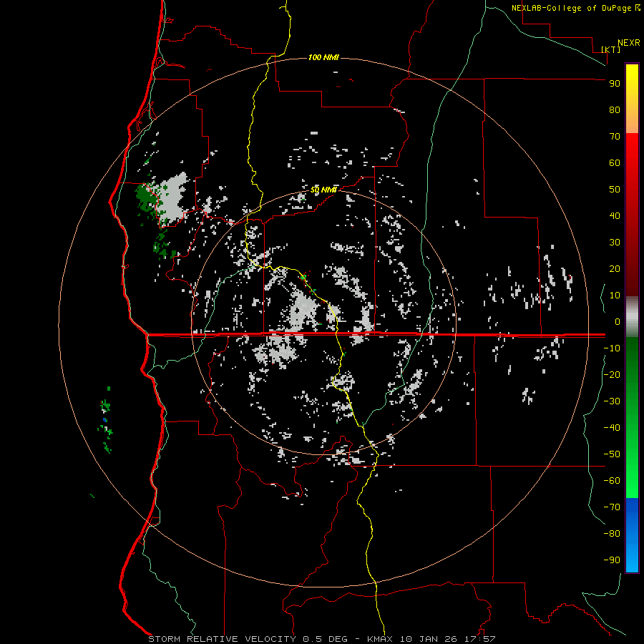
Task: Click the gray near-zero segment of the color bar
Action: tap(632, 317)
